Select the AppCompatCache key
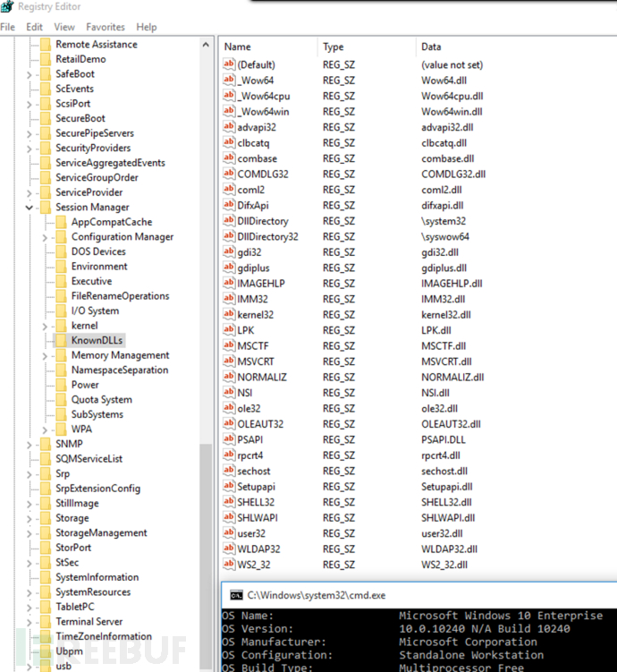Screen dimensions: 617x672 [112, 222]
